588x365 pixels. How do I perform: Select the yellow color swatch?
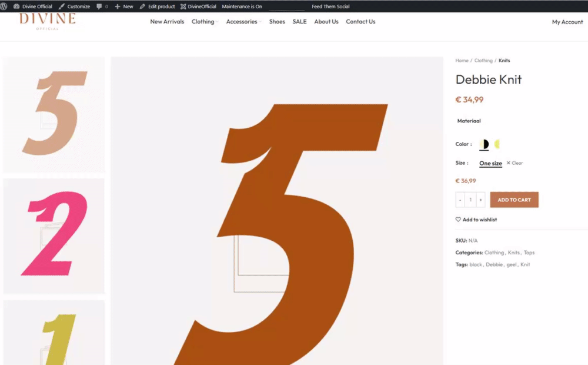[x=496, y=144]
